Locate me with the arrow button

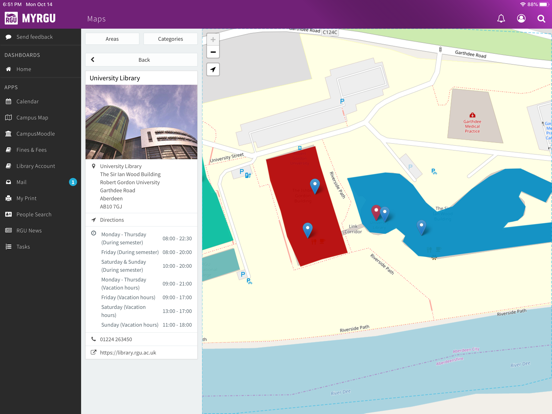coord(213,69)
